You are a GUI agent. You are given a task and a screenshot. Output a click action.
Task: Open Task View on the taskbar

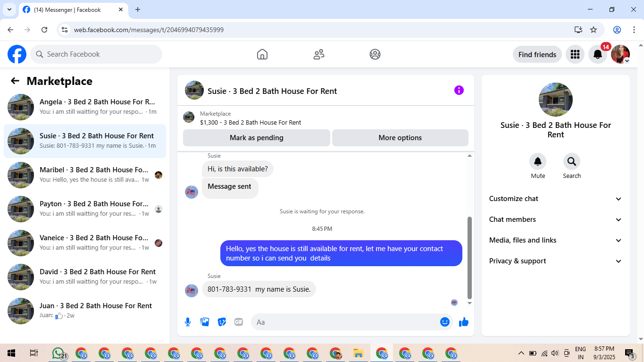[34, 353]
